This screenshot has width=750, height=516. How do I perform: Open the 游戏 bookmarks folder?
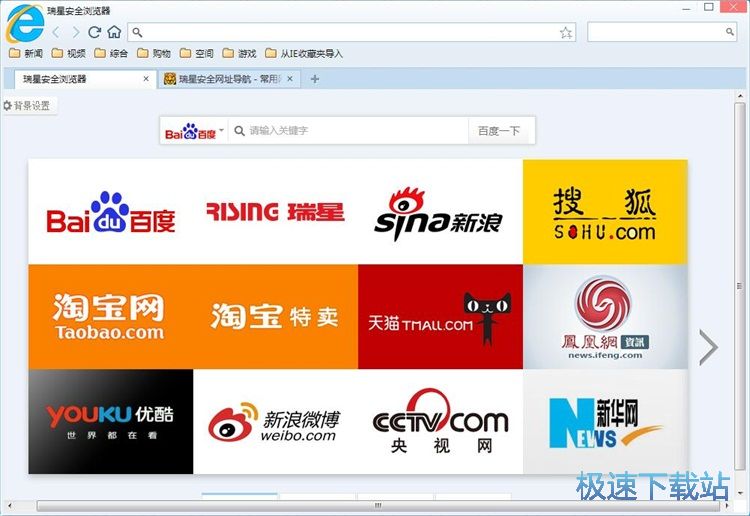(240, 53)
